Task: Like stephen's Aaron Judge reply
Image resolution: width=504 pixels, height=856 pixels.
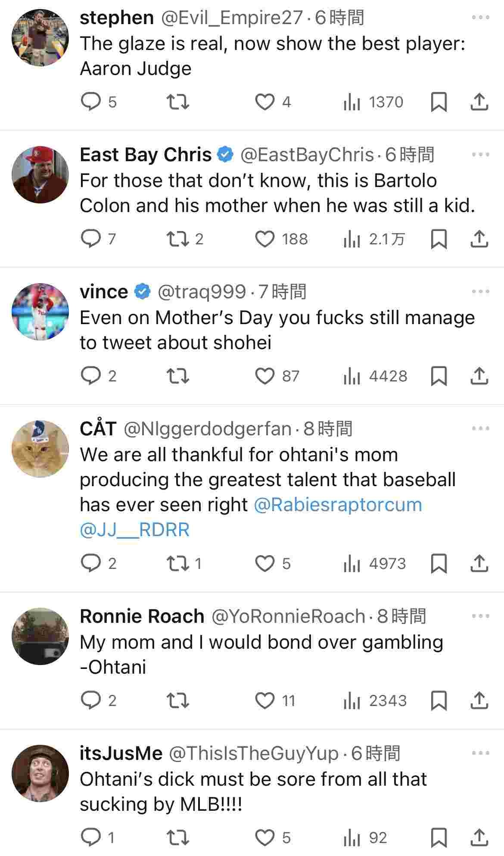Action: (265, 102)
